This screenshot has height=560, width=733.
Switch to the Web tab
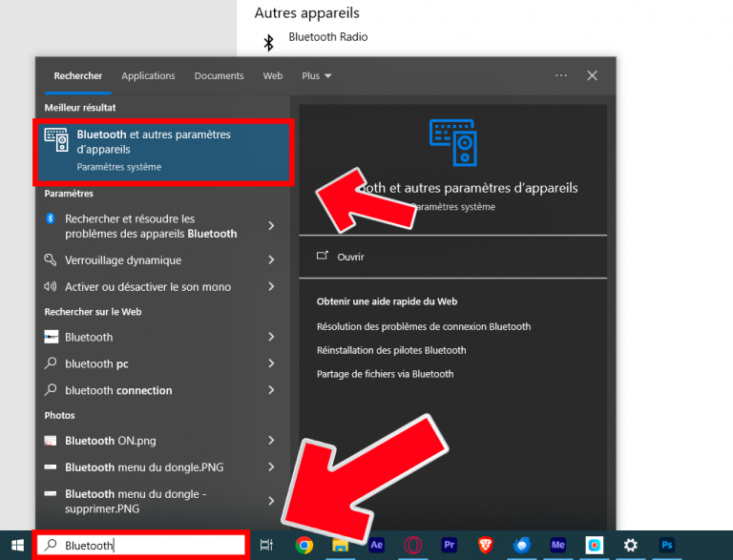tap(273, 75)
